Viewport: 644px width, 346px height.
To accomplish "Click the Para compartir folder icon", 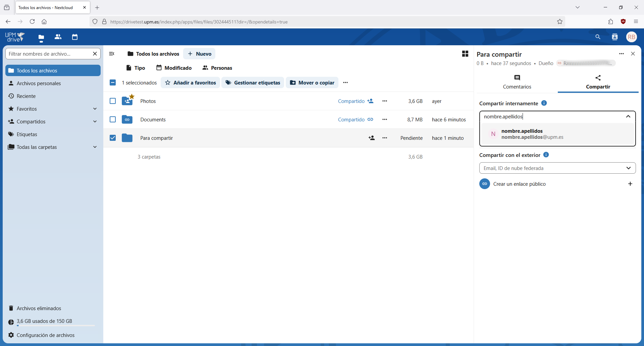I will tap(127, 138).
